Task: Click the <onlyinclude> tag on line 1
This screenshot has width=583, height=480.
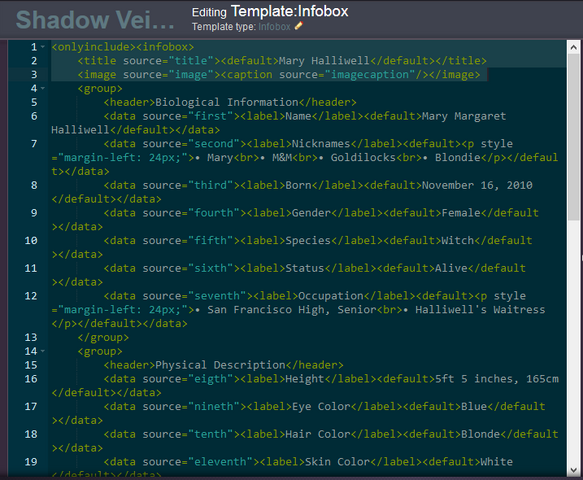Action: pyautogui.click(x=93, y=47)
